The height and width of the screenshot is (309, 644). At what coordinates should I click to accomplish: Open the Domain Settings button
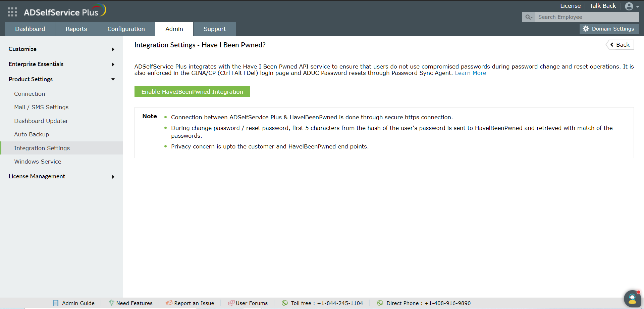609,29
